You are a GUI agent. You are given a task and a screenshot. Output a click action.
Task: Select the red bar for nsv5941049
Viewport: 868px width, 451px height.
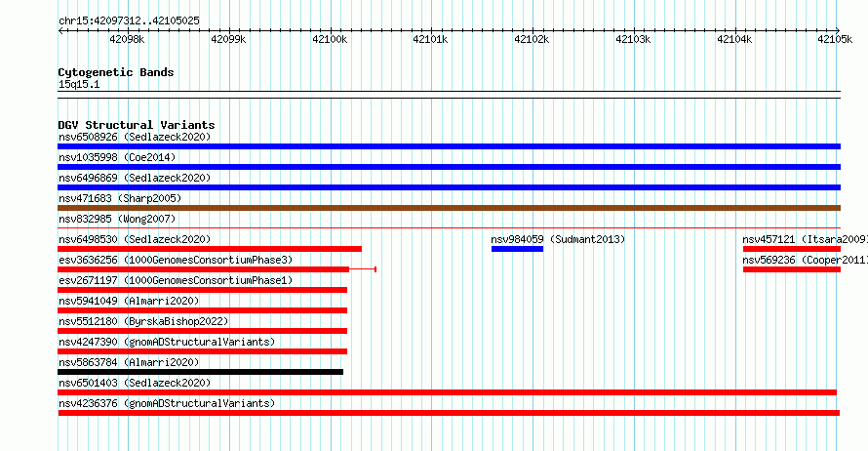point(202,310)
